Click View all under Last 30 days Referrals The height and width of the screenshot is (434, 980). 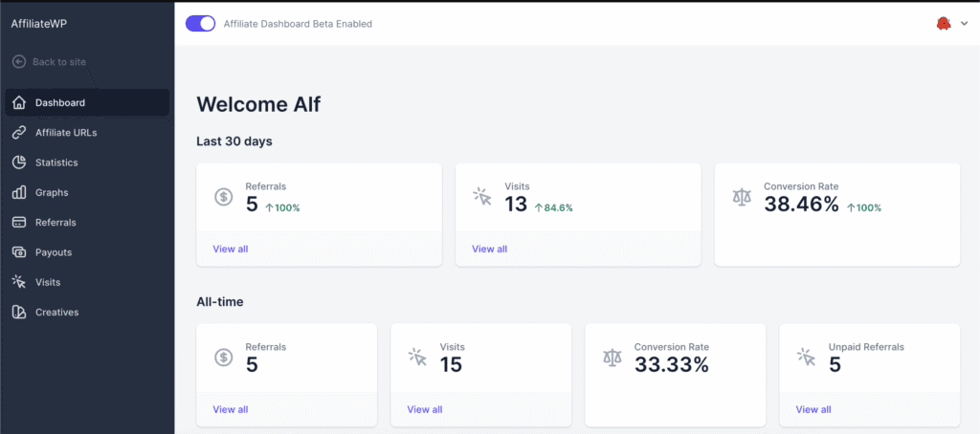(230, 249)
